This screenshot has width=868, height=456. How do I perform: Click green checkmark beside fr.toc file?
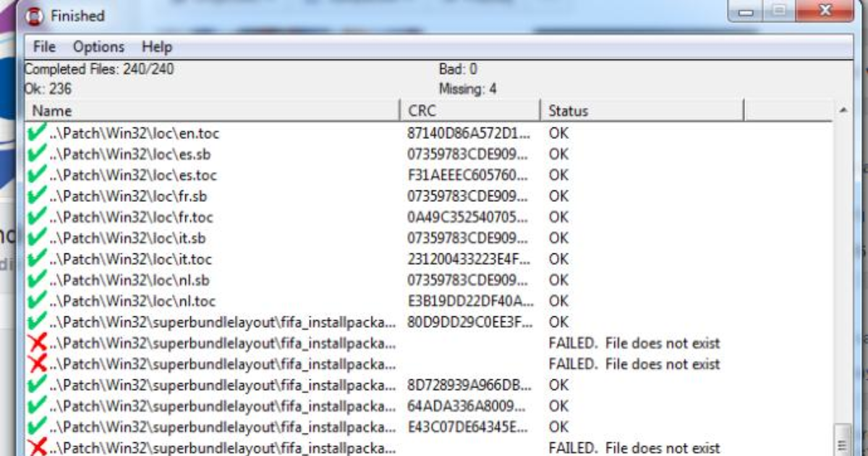pyautogui.click(x=36, y=217)
